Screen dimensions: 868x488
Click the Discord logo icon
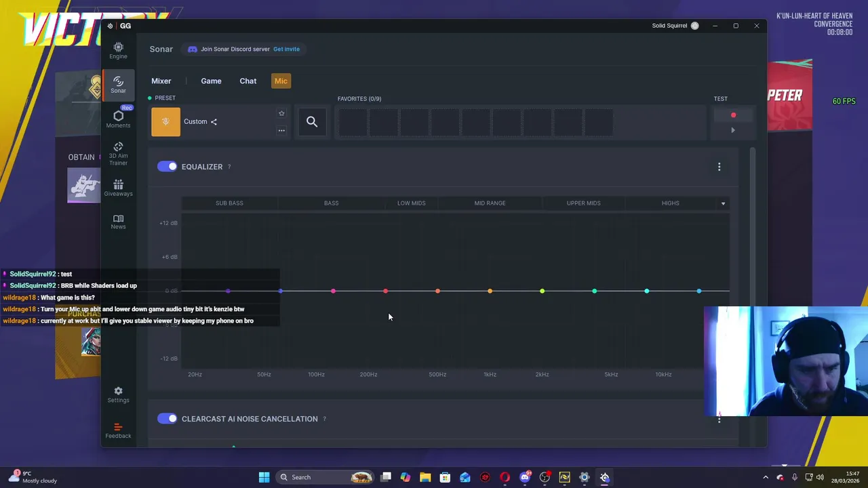pos(192,49)
